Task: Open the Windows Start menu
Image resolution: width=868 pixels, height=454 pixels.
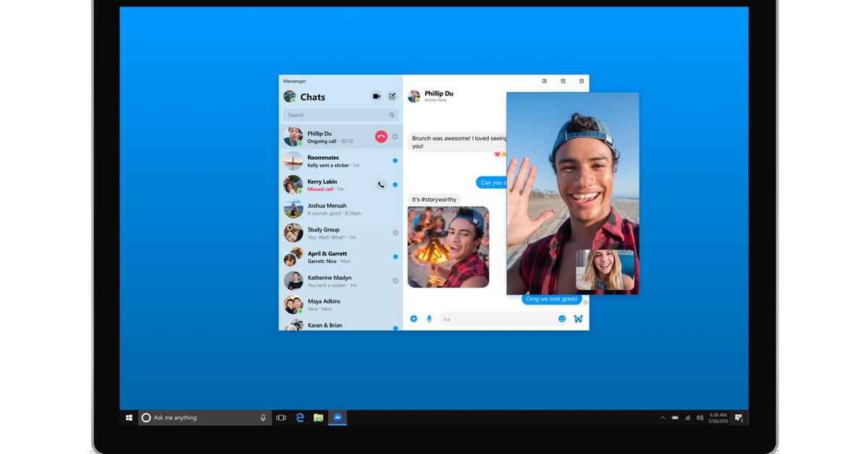Action: point(129,417)
